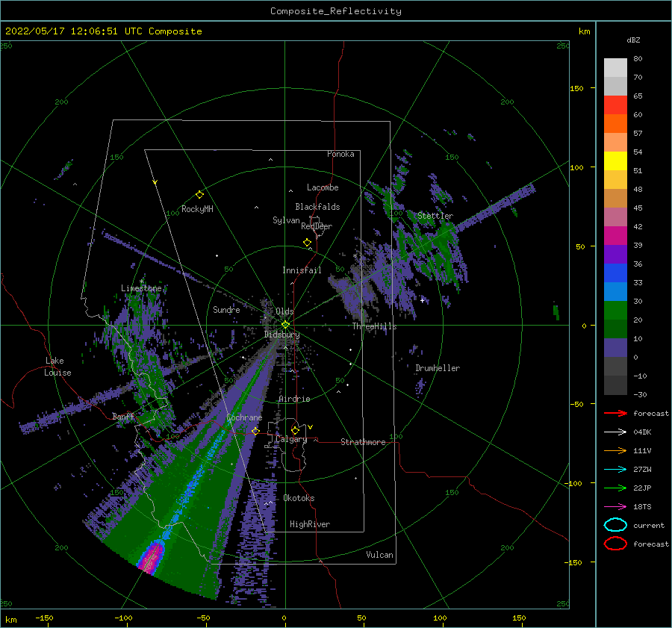Click the purple 0-10 dBZ swatch

615,348
